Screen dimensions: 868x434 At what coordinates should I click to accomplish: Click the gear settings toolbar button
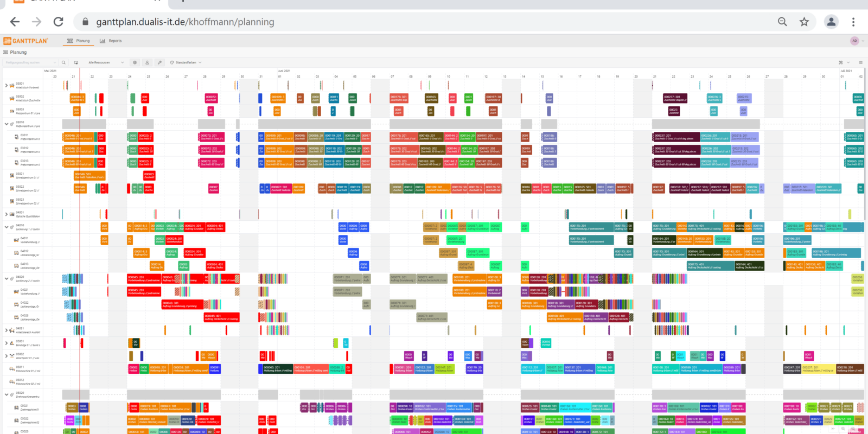(135, 62)
